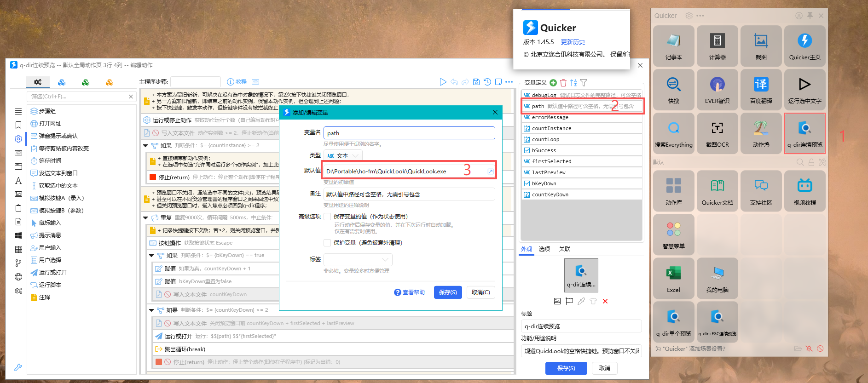
Task: Select the firstSelected variable row
Action: tap(582, 161)
